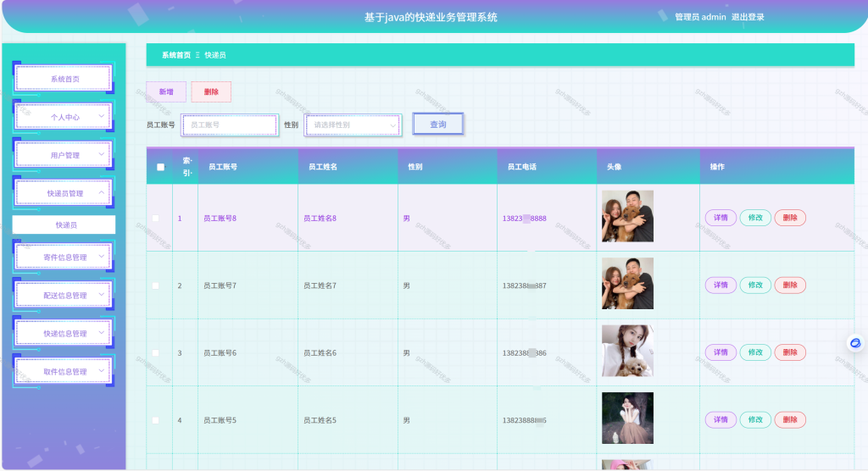Image resolution: width=868 pixels, height=471 pixels.
Task: Check the checkbox for 员工账号5 row
Action: pos(156,420)
